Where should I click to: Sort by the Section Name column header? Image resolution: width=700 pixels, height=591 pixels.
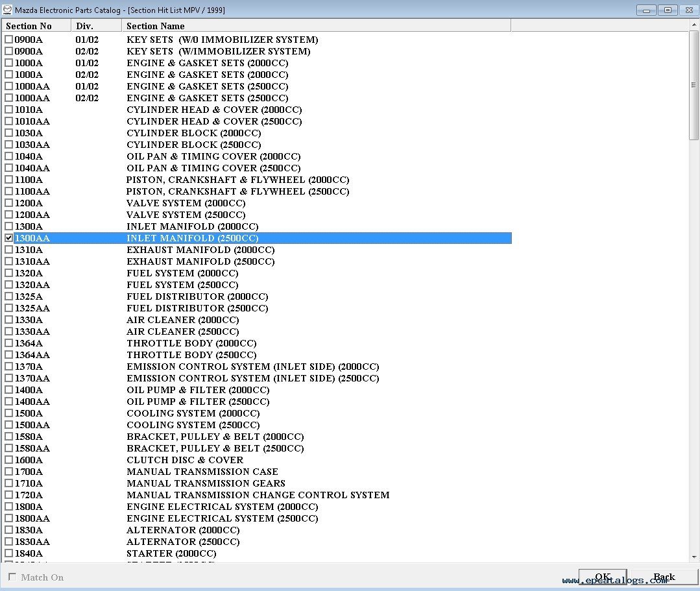(x=316, y=26)
